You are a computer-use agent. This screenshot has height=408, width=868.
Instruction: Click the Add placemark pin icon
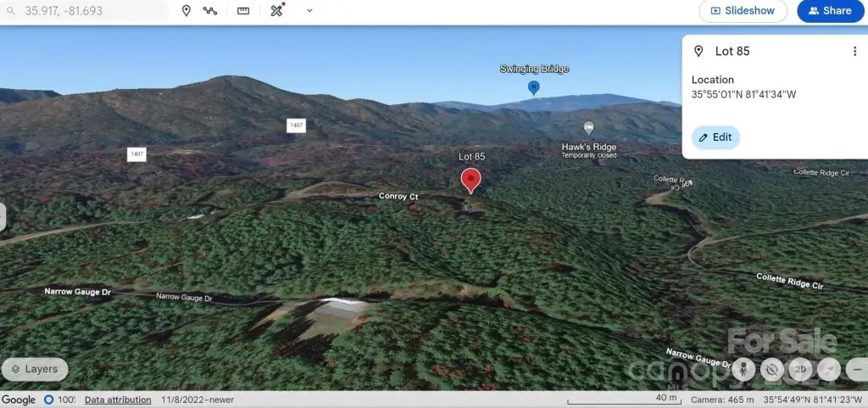pos(186,11)
